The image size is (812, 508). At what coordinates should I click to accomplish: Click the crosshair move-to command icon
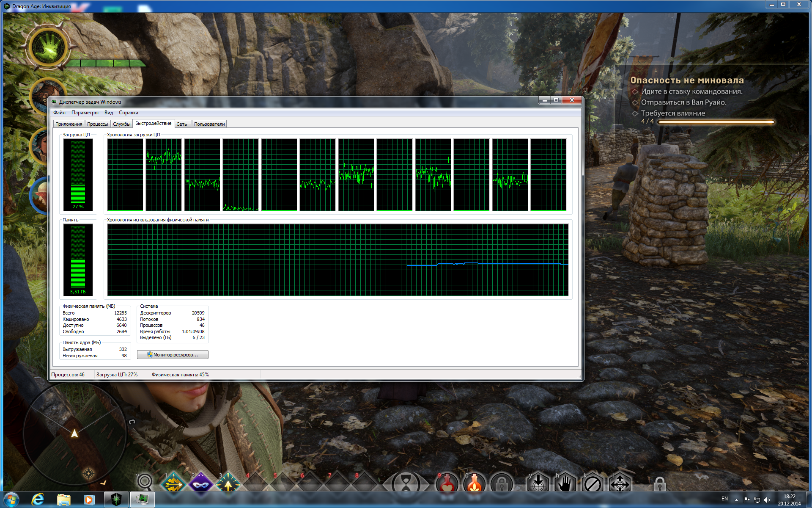pos(620,483)
